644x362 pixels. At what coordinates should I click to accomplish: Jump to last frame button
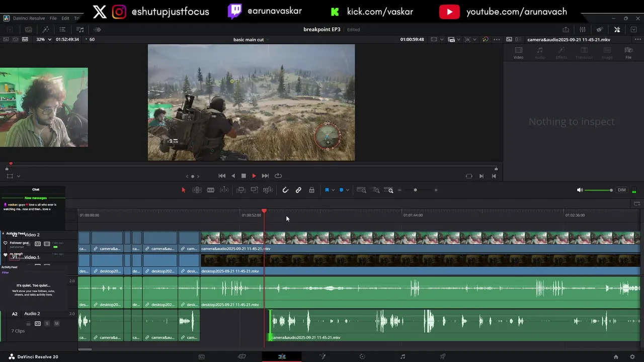[265, 176]
